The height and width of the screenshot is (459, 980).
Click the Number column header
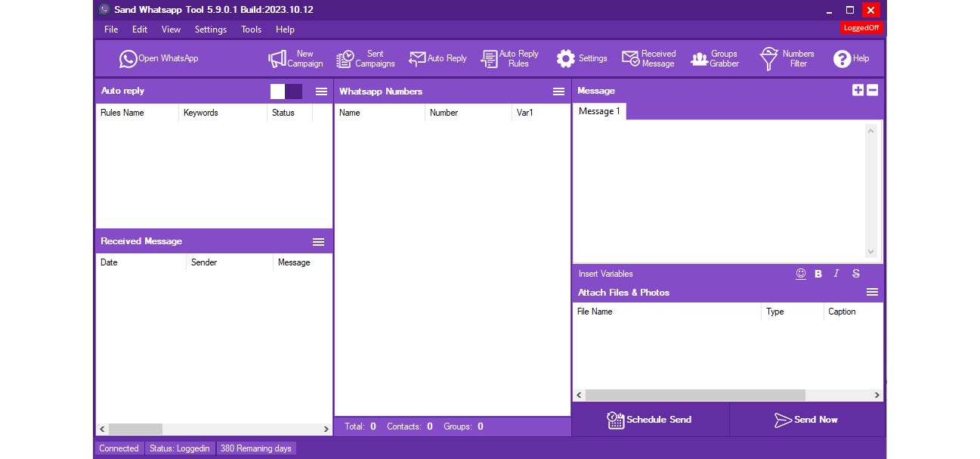coord(468,113)
